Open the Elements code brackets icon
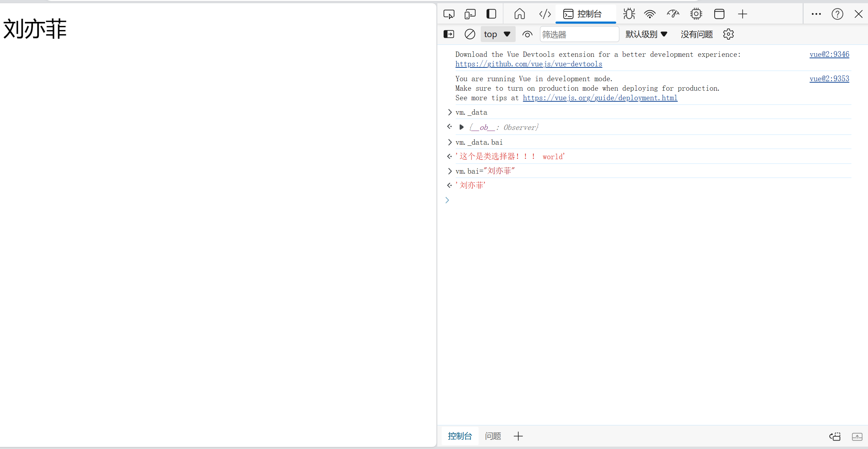 pos(545,14)
